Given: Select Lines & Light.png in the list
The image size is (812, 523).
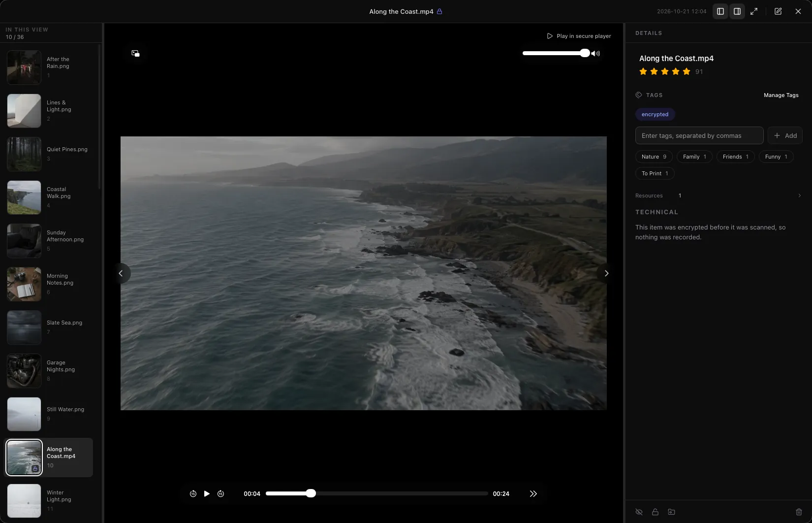Looking at the screenshot, I should (49, 111).
